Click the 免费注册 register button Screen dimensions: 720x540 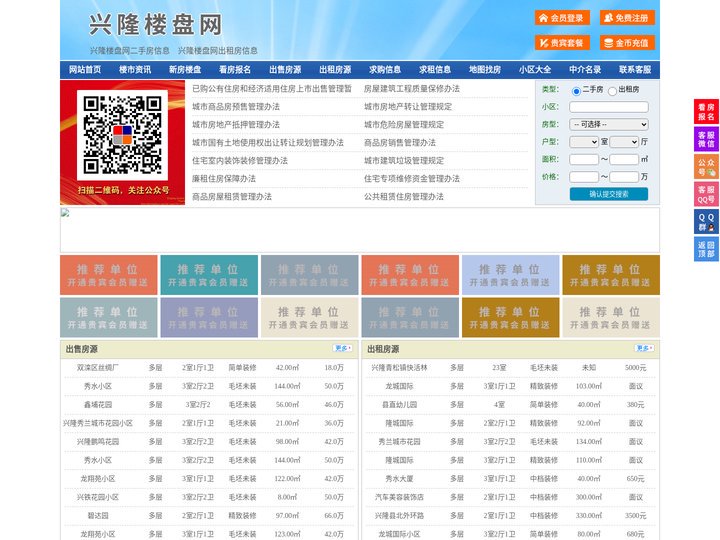(x=627, y=18)
